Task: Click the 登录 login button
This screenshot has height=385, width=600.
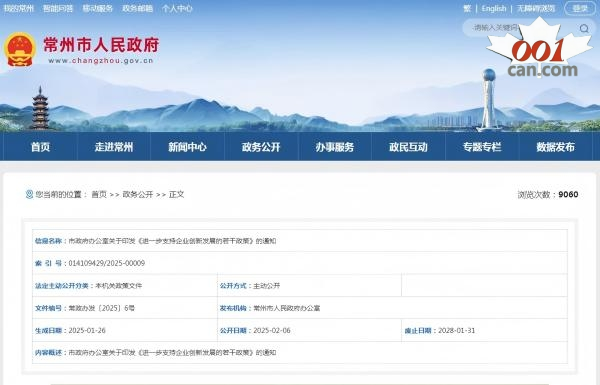Action: point(580,8)
